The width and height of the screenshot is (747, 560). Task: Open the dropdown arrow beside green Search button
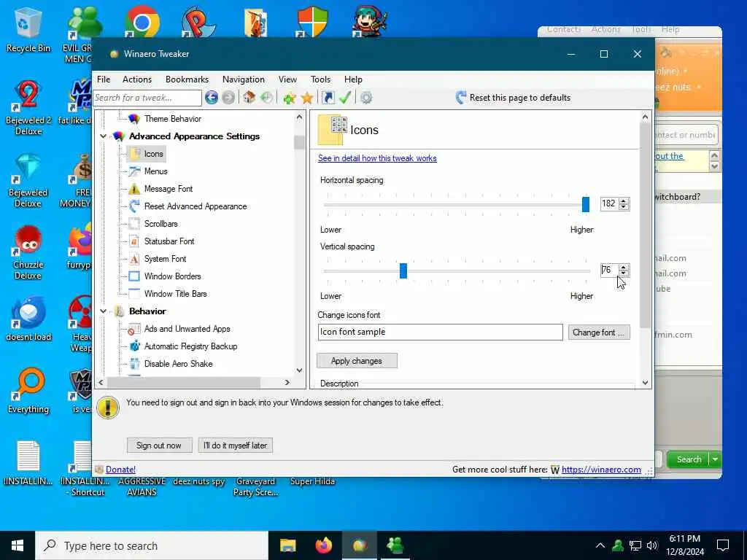[x=715, y=459]
